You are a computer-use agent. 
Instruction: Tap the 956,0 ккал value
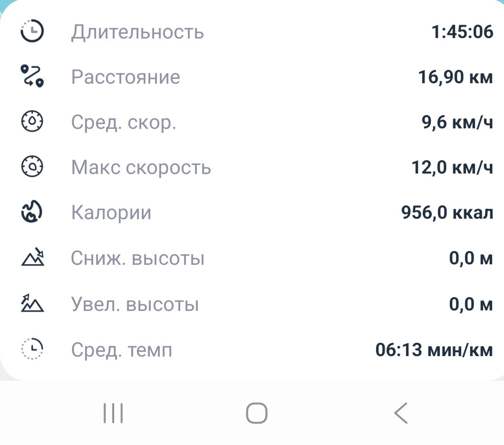[x=447, y=213]
